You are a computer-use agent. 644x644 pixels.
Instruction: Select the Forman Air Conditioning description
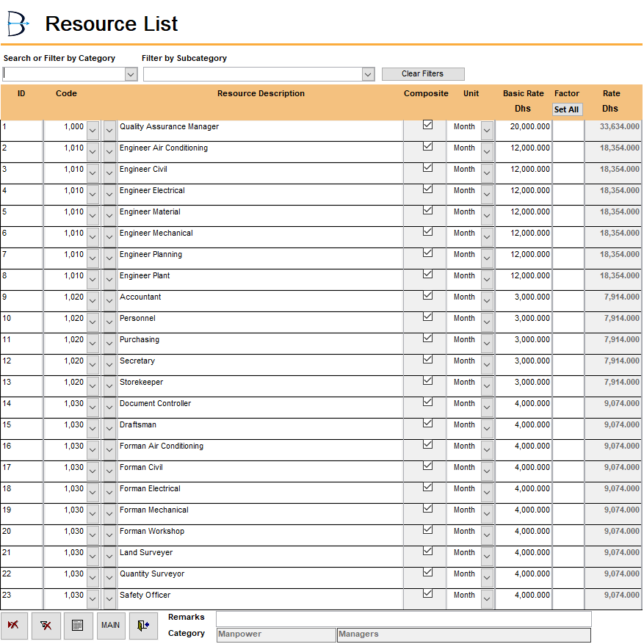(162, 446)
